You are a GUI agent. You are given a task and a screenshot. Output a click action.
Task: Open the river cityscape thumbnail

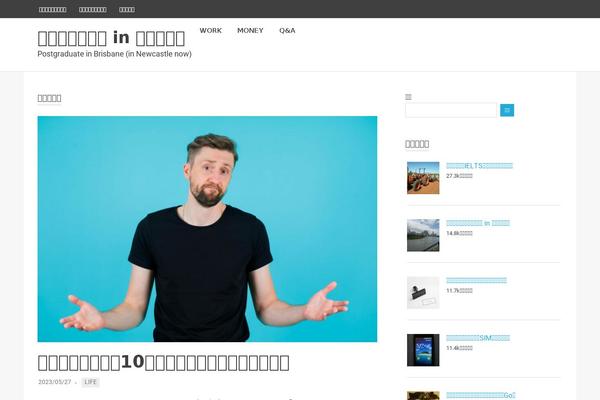tap(423, 235)
